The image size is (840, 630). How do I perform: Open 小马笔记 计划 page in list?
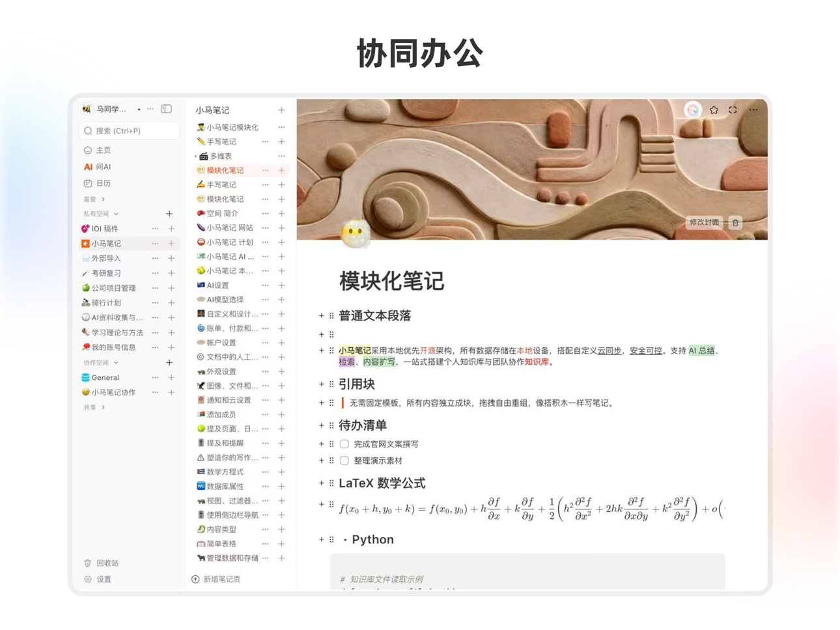coord(229,242)
